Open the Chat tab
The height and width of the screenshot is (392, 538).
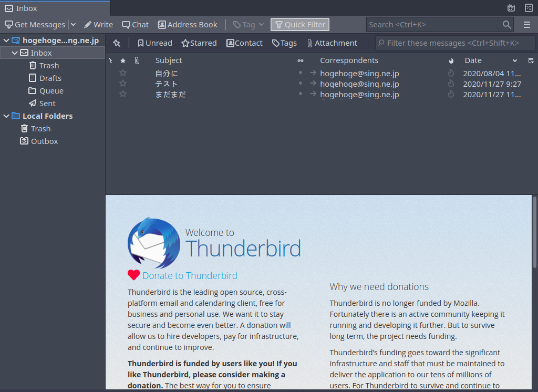[136, 25]
